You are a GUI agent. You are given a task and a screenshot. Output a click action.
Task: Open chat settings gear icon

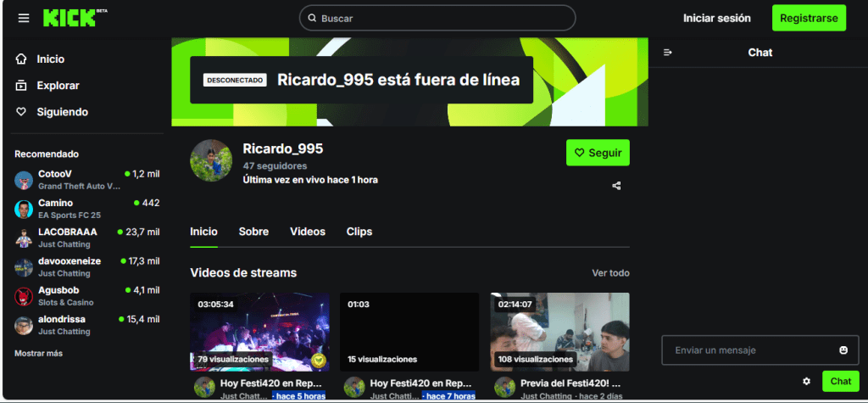(x=807, y=382)
